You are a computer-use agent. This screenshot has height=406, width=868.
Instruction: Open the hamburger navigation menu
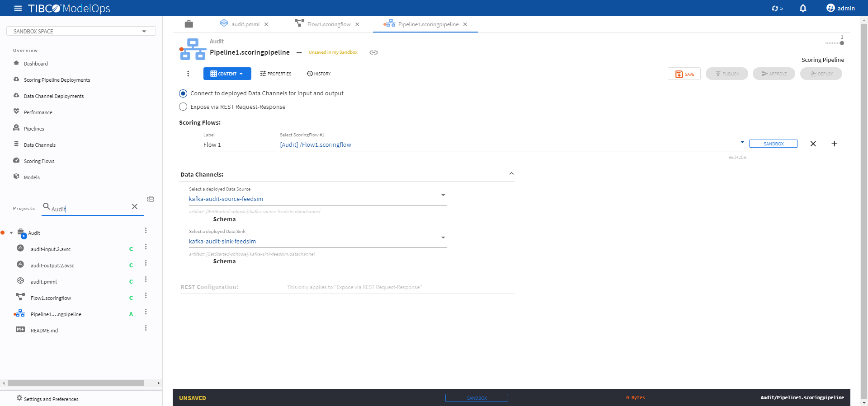tap(18, 8)
